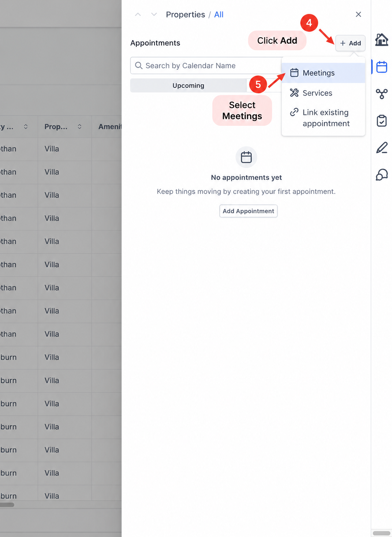Switch to the Upcoming tab
Image resolution: width=392 pixels, height=537 pixels.
[x=188, y=86]
